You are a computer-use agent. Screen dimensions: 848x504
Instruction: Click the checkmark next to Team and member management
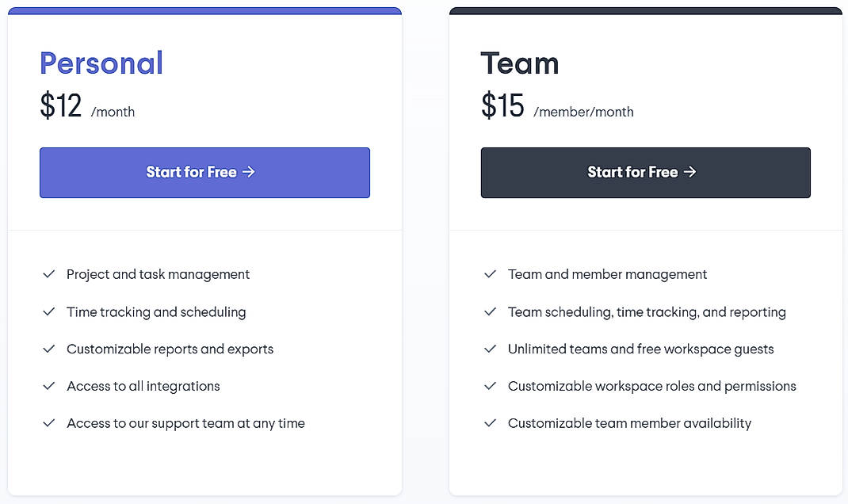tap(490, 274)
